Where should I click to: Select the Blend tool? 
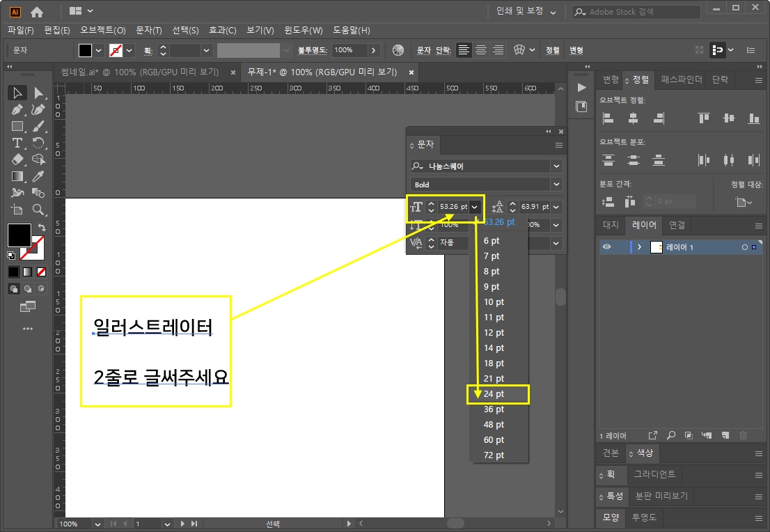[38, 193]
